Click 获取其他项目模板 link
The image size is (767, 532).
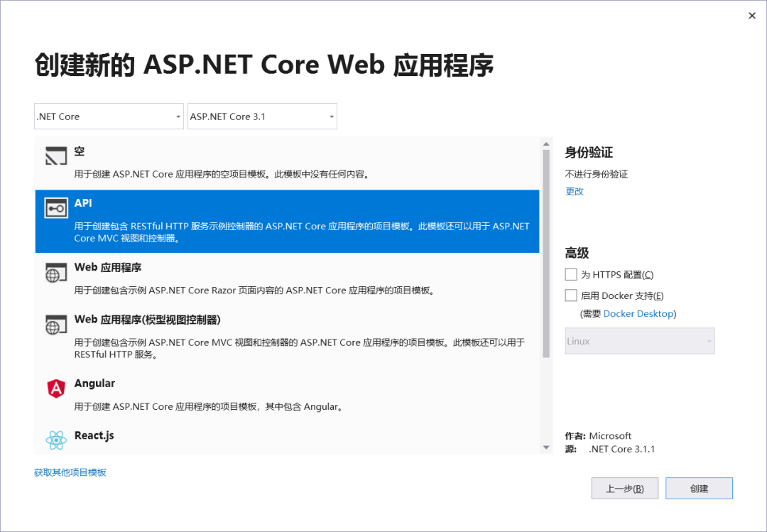click(70, 472)
